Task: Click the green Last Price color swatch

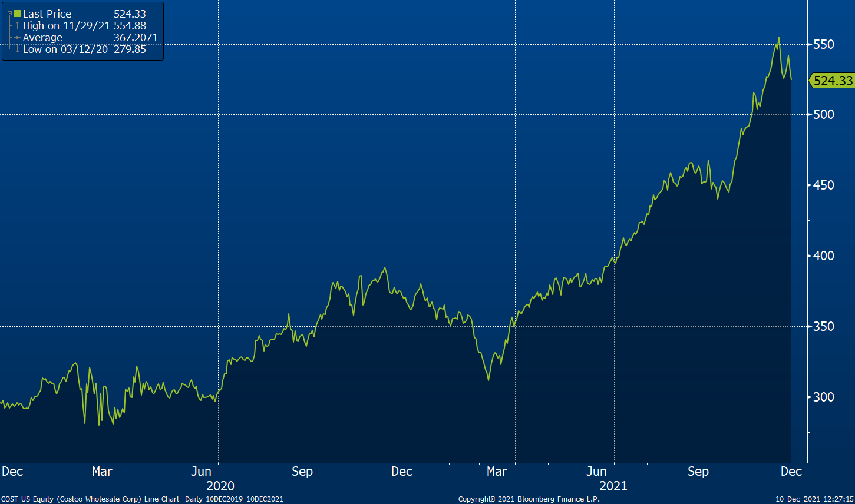Action: coord(17,14)
